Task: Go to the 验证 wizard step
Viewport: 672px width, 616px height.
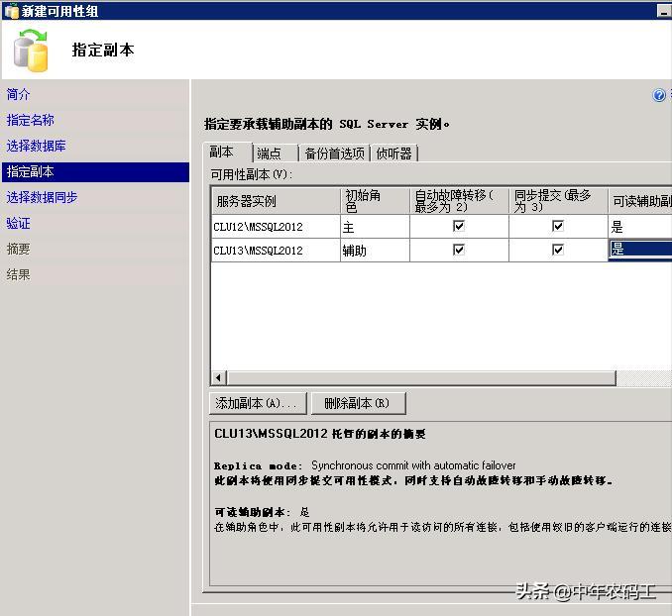Action: point(18,223)
